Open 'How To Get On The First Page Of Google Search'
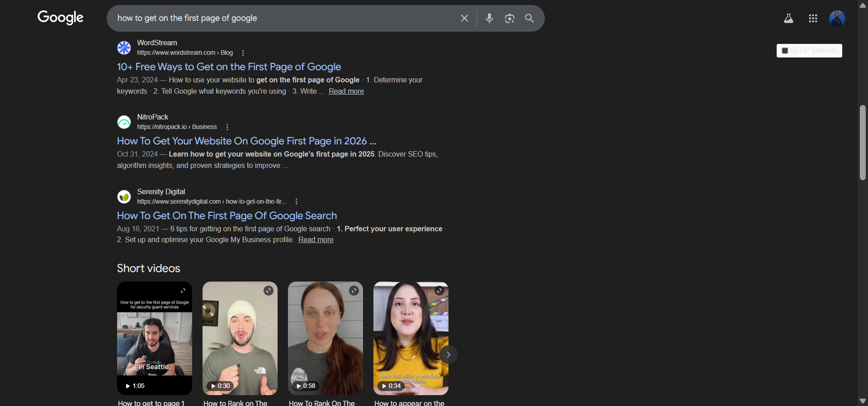This screenshot has width=868, height=406. [227, 215]
